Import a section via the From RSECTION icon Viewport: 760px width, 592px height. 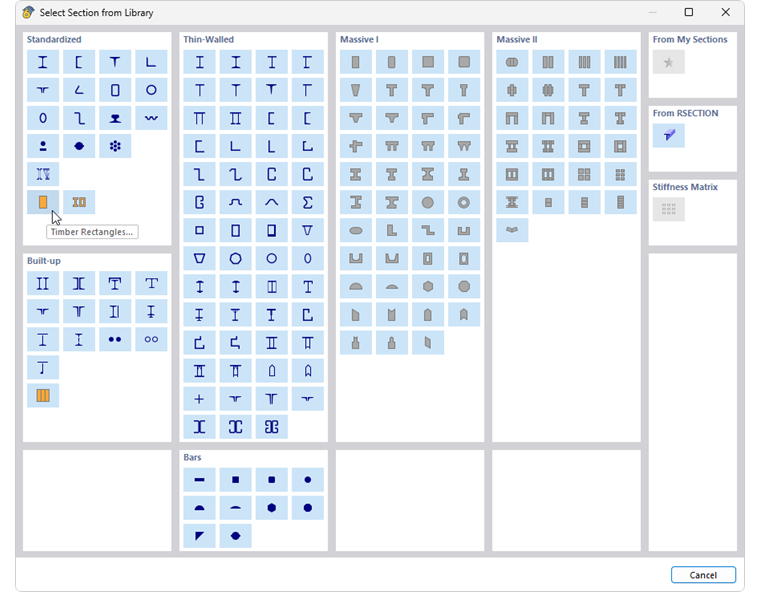click(x=668, y=135)
